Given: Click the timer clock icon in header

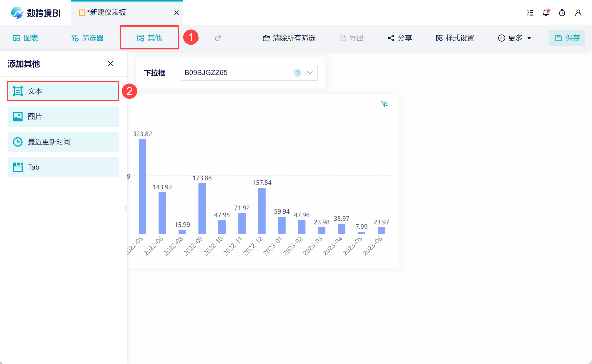Looking at the screenshot, I should tap(562, 13).
